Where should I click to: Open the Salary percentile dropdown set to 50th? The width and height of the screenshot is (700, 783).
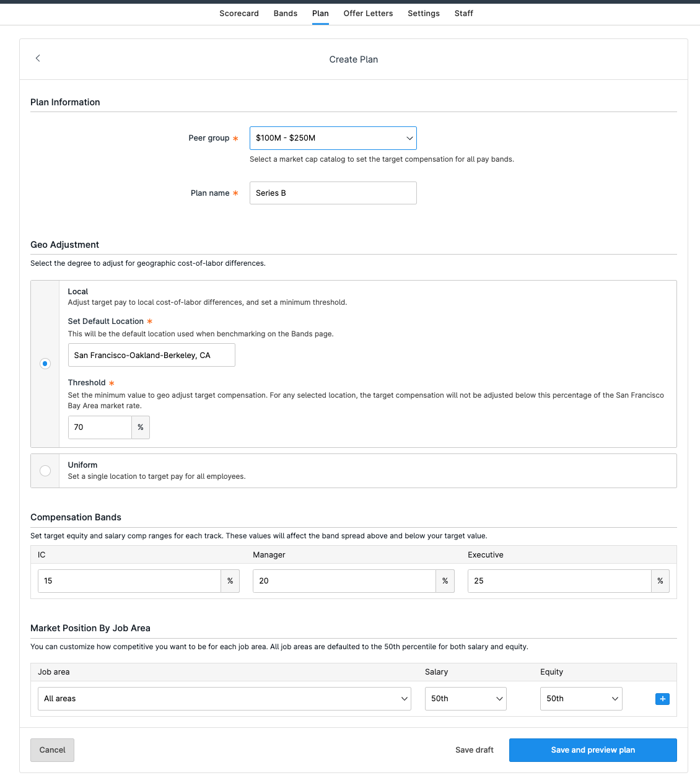pos(465,698)
